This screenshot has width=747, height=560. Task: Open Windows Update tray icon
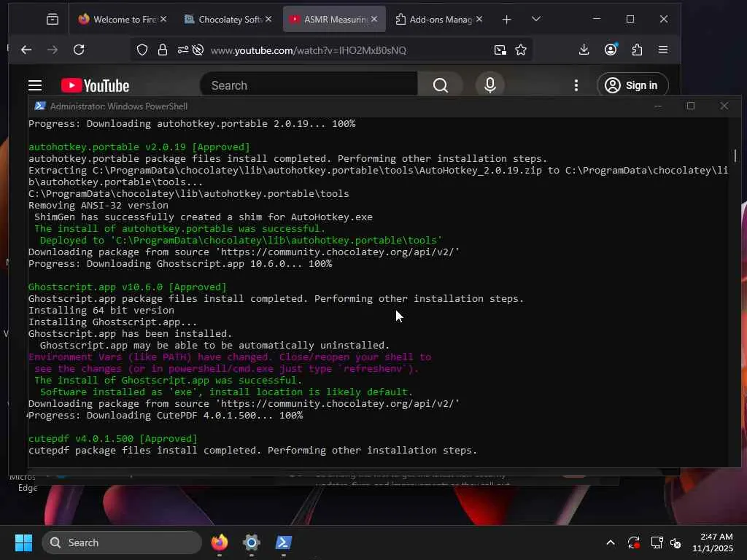click(x=634, y=542)
